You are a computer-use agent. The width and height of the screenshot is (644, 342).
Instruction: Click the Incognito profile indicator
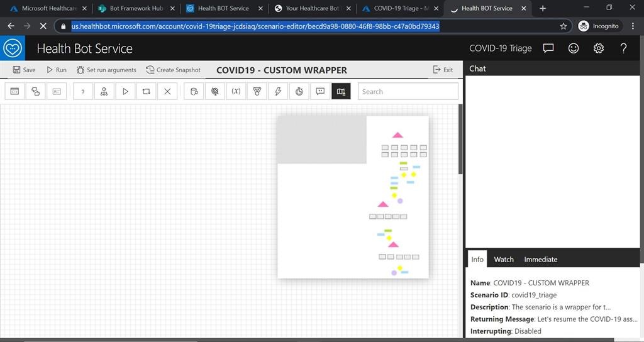point(599,26)
